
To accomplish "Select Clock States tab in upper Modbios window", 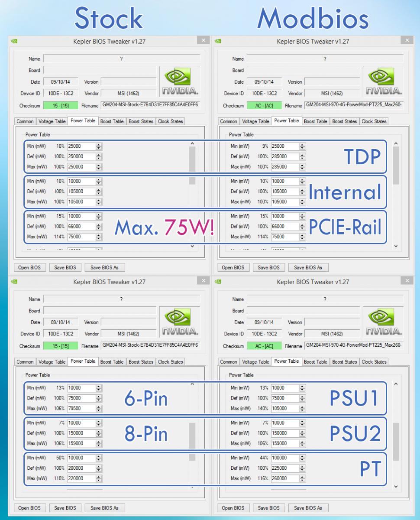I will click(374, 121).
